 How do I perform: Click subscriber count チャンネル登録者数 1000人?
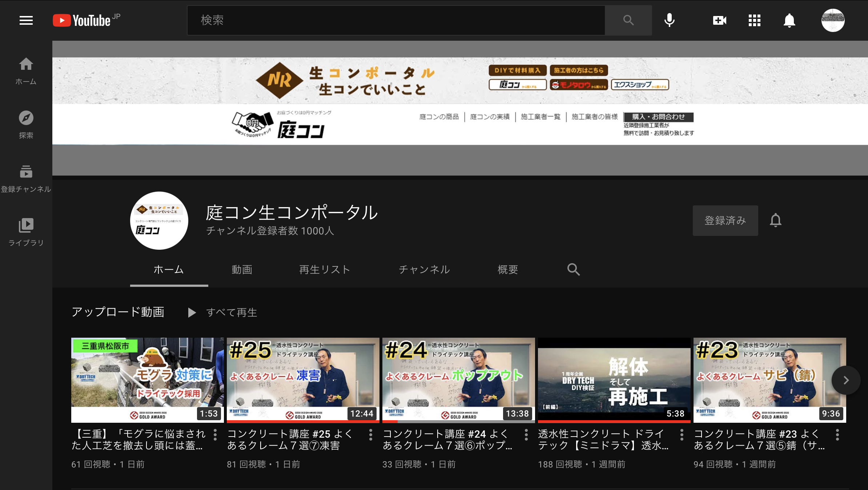tap(270, 231)
